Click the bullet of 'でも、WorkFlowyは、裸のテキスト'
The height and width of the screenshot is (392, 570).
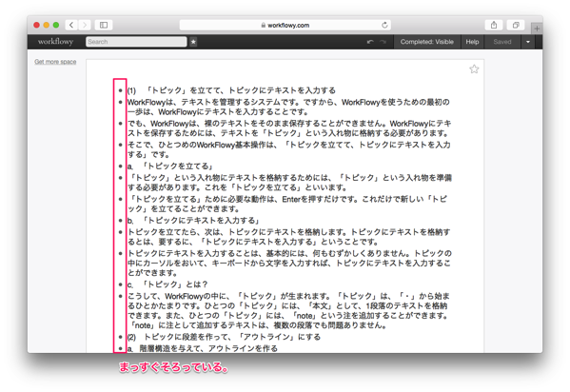click(x=120, y=124)
